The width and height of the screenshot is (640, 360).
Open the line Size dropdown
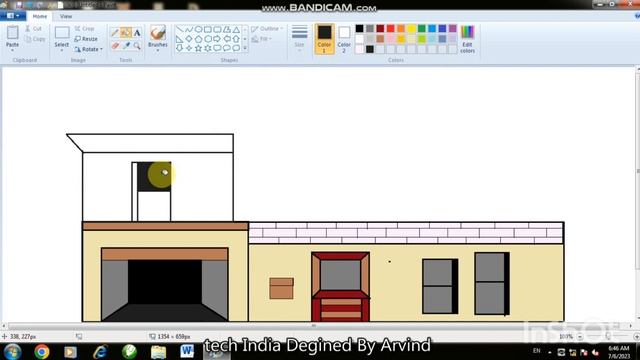click(x=299, y=38)
